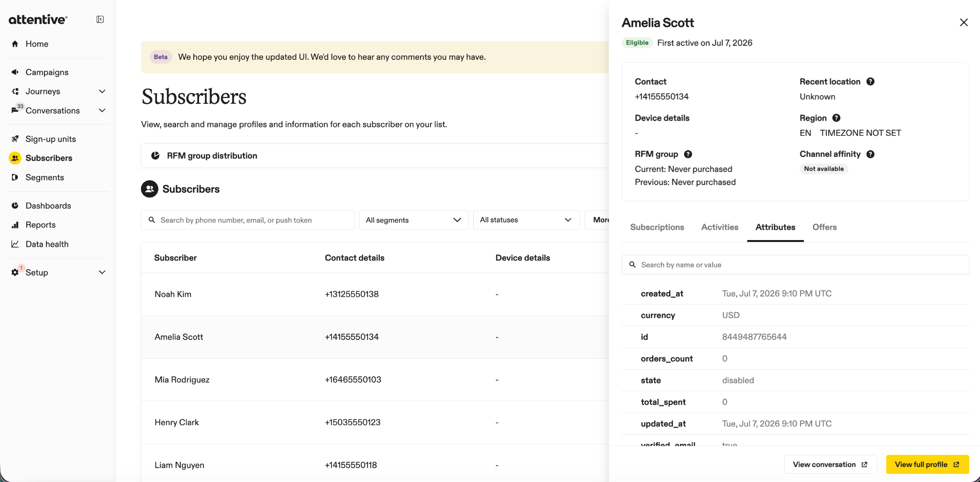Click the Contact details column header
This screenshot has height=482, width=980.
pyautogui.click(x=355, y=258)
